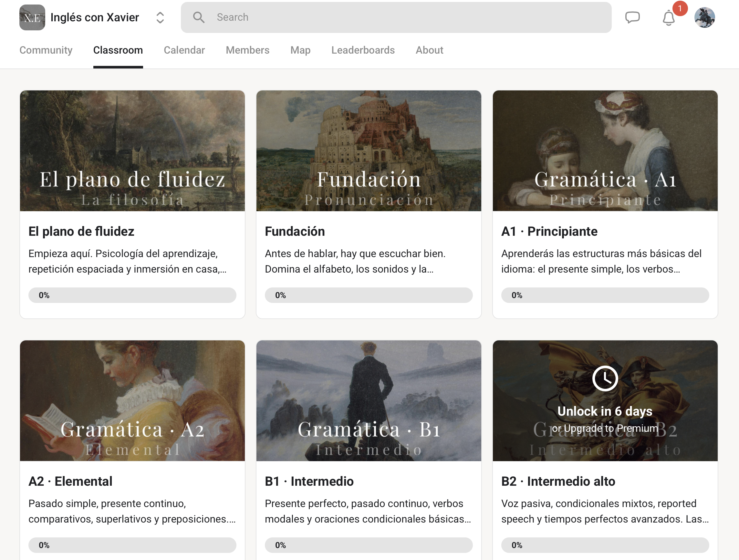This screenshot has width=739, height=560.
Task: Click the search magnifier icon
Action: pos(198,17)
